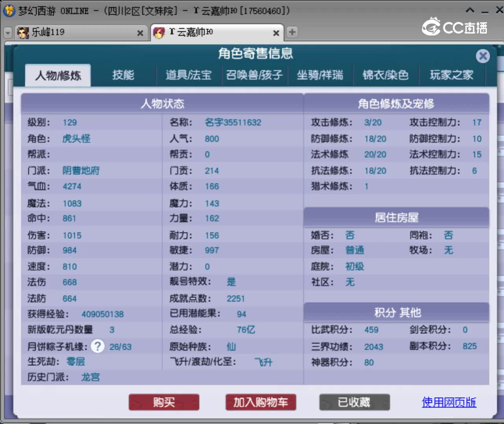Open the 坐骑/祥瑞 tab
504x424 pixels.
320,75
